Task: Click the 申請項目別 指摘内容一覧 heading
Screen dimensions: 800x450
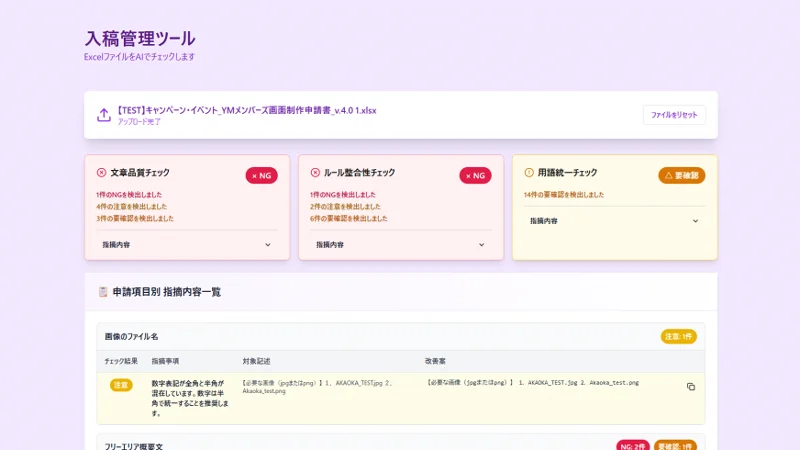Action: pos(166,292)
